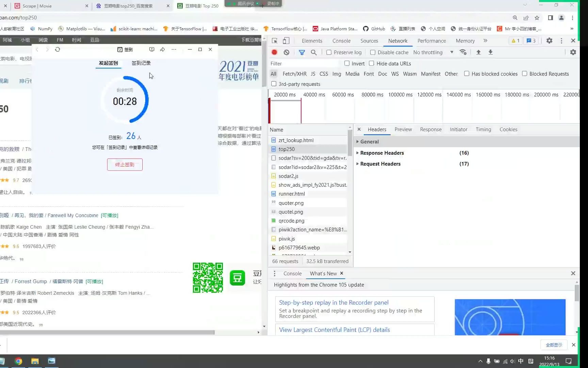Click the screen share icon in sign-in popup

[152, 49]
